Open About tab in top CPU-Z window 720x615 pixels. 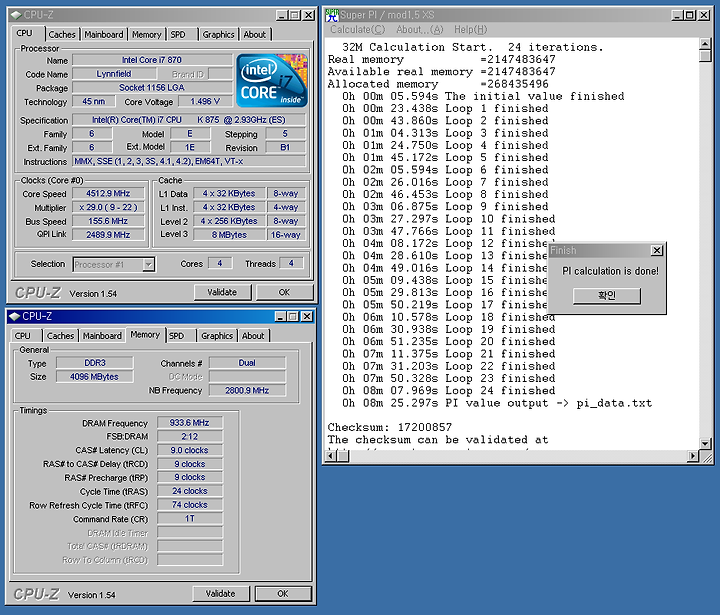click(x=254, y=34)
